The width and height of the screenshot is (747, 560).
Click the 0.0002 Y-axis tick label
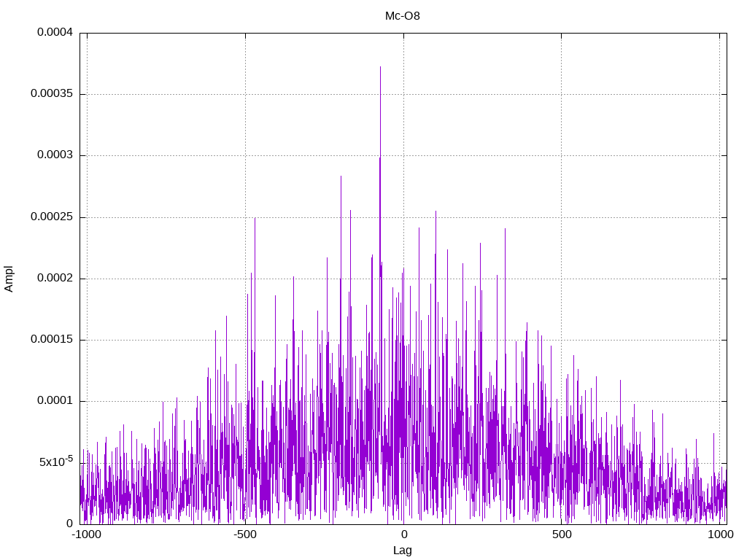55,278
